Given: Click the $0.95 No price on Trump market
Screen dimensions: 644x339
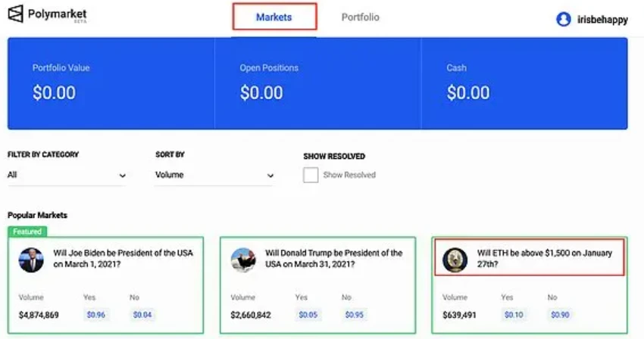Looking at the screenshot, I should click(355, 314).
